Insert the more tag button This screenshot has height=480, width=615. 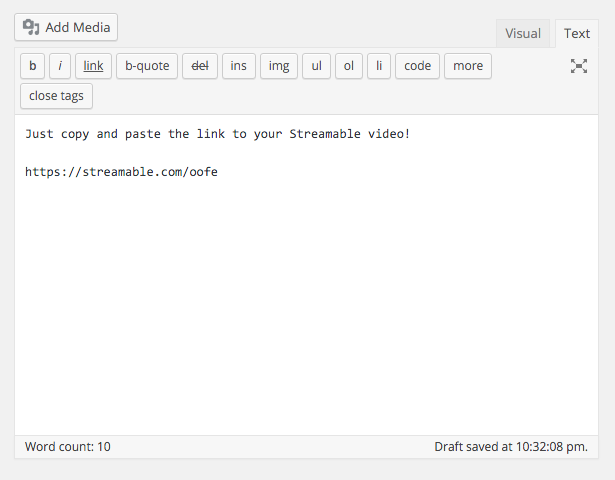pos(468,66)
